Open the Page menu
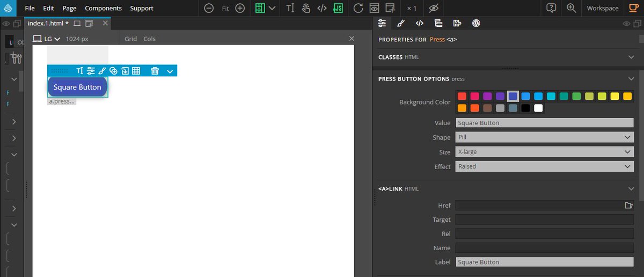 (69, 8)
